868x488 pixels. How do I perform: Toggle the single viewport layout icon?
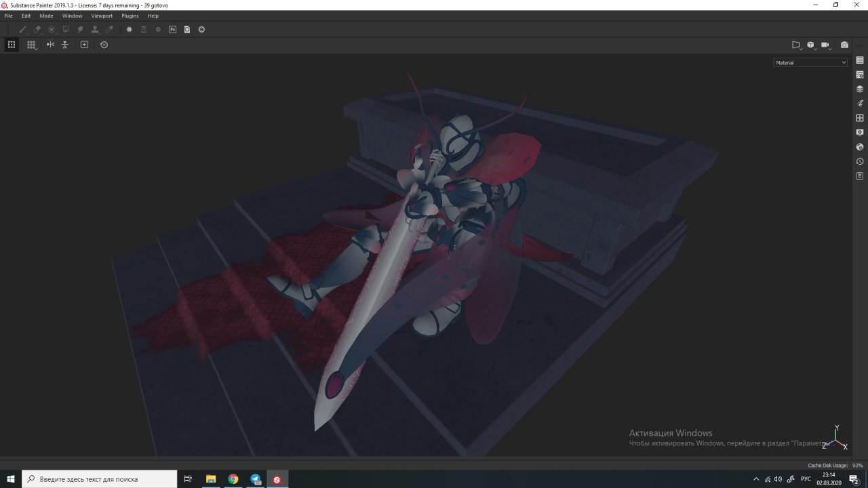click(x=12, y=45)
